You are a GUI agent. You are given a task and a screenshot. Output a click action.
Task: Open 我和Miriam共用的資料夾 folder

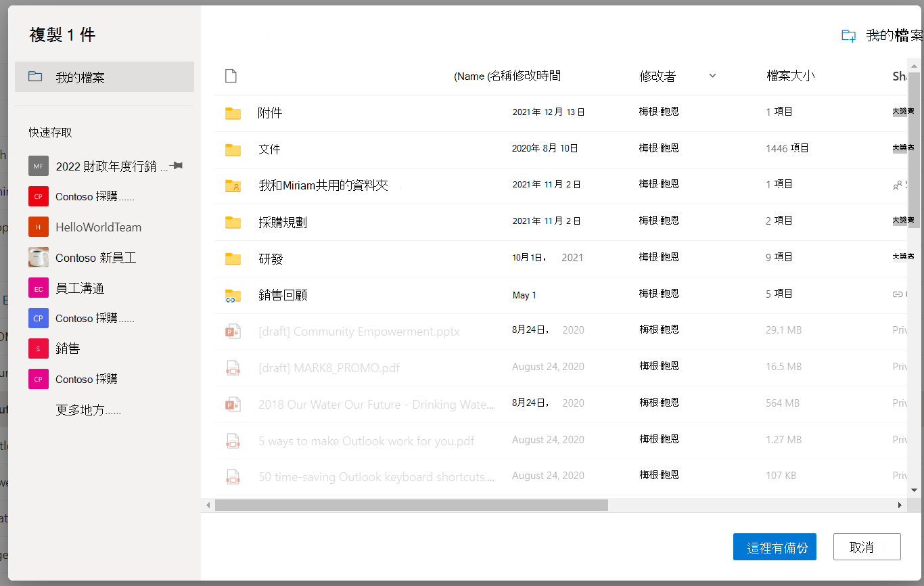click(x=323, y=185)
